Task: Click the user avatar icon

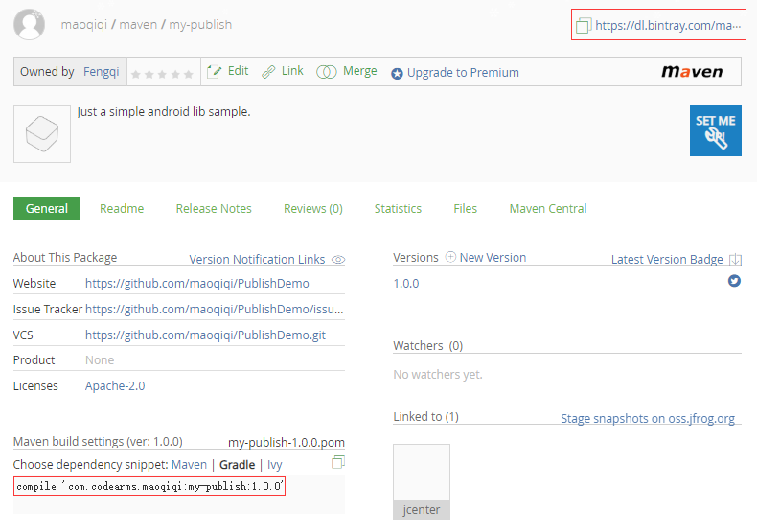Action: point(29,24)
